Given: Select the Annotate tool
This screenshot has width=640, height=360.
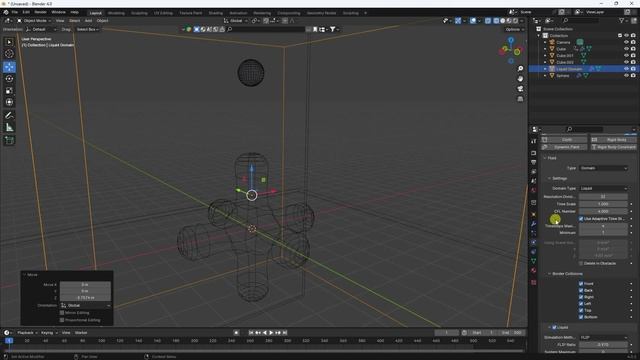Looking at the screenshot, I should [9, 116].
